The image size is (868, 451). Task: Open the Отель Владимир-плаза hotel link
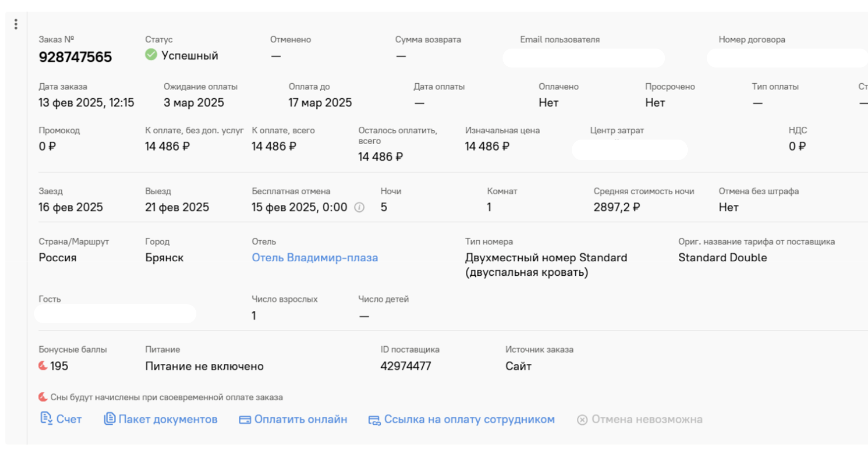[x=315, y=258]
